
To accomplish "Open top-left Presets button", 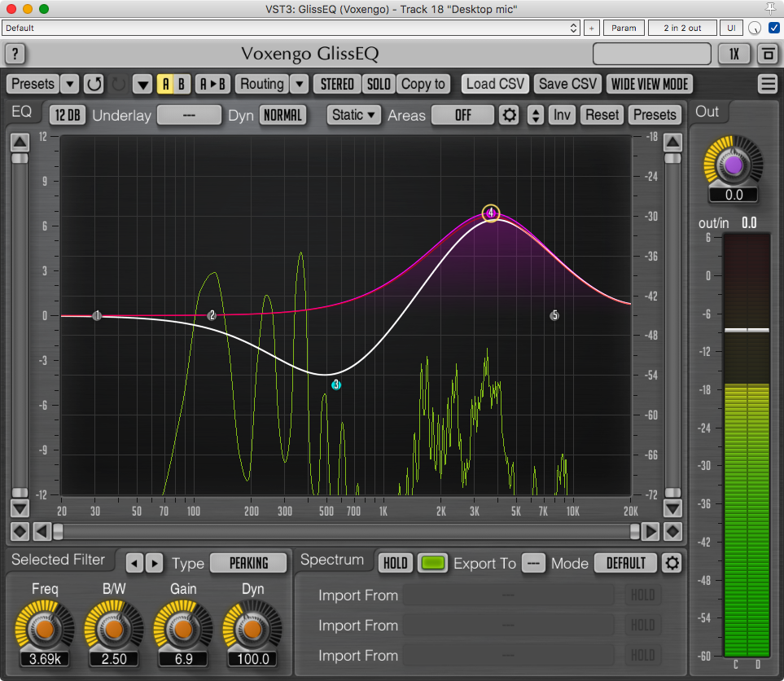I will click(x=33, y=84).
